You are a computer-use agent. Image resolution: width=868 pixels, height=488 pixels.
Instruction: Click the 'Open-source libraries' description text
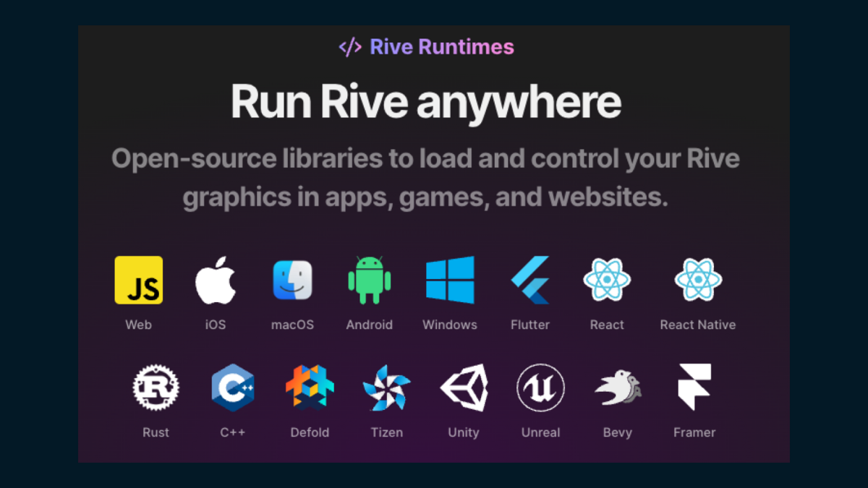pyautogui.click(x=426, y=178)
